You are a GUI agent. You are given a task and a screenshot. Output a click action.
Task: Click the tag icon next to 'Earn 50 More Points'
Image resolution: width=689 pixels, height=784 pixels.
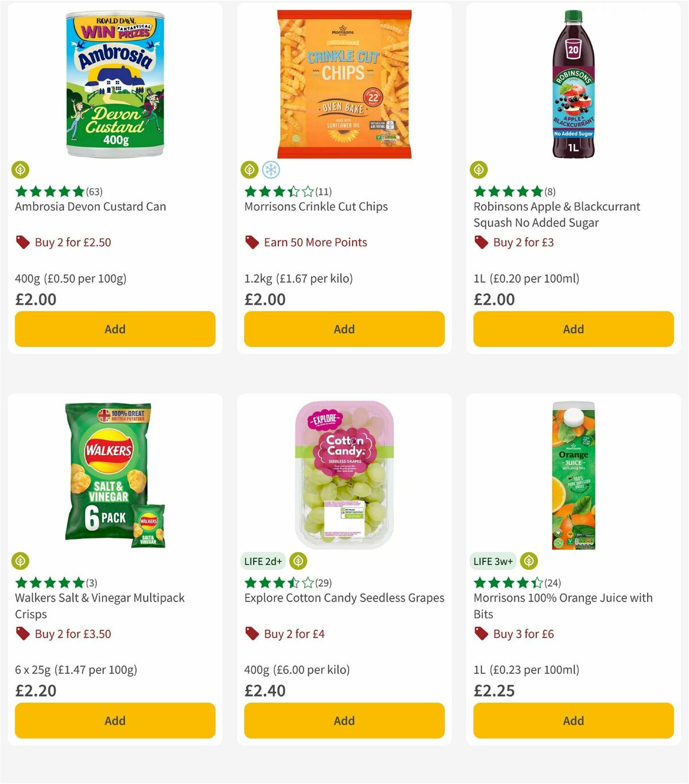point(251,242)
